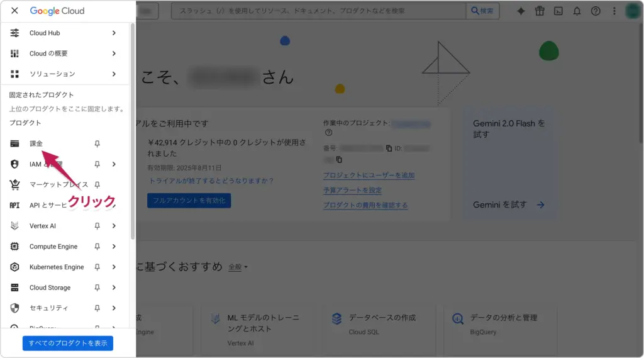Click the Cloud Storage icon
Viewport: 644px width, 358px height.
tap(14, 288)
